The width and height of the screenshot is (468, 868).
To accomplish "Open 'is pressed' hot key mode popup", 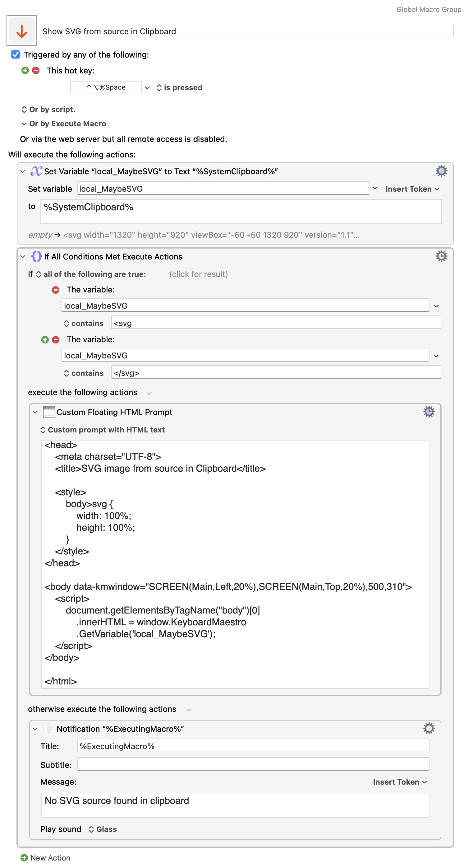I will [x=179, y=88].
